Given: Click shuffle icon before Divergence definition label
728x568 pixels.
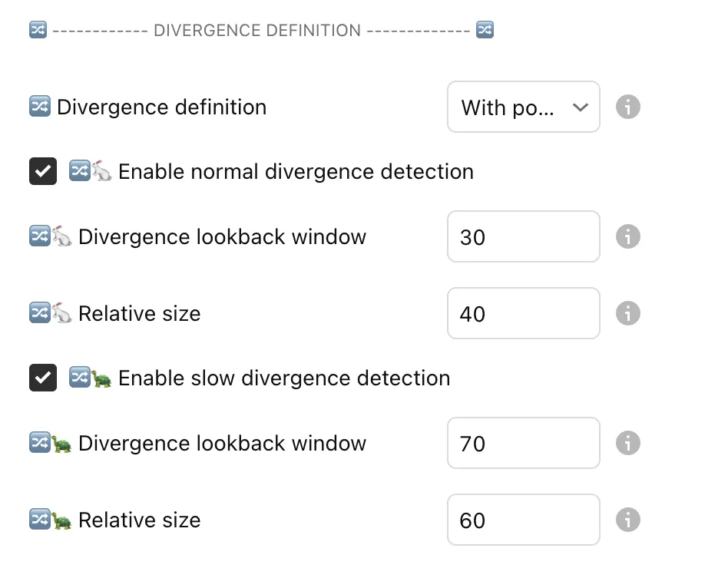Looking at the screenshot, I should pyautogui.click(x=39, y=107).
